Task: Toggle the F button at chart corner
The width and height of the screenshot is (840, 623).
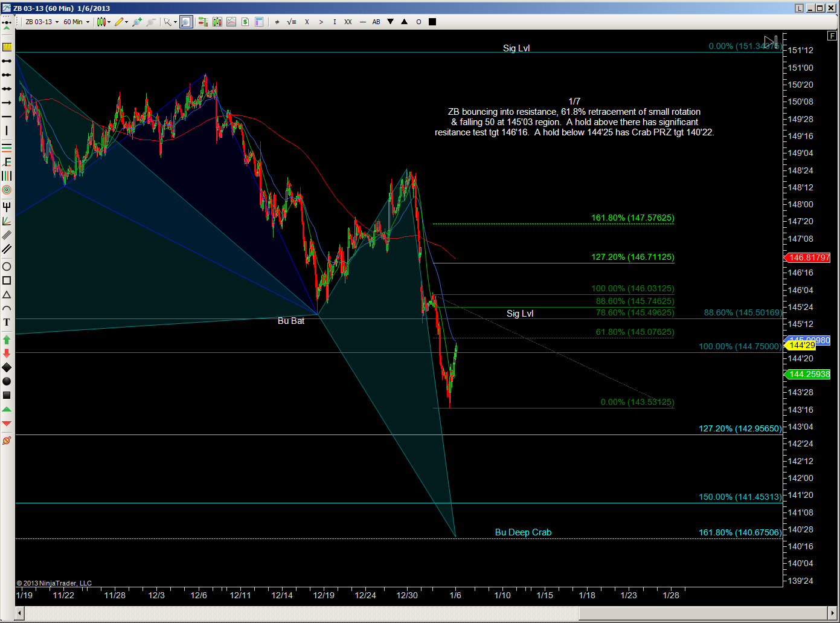Action: click(833, 36)
